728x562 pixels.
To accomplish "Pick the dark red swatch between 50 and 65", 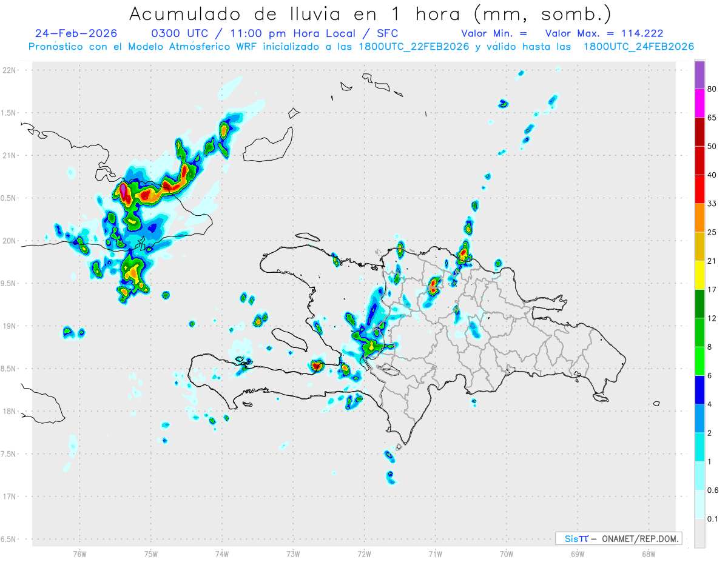I will pyautogui.click(x=699, y=132).
